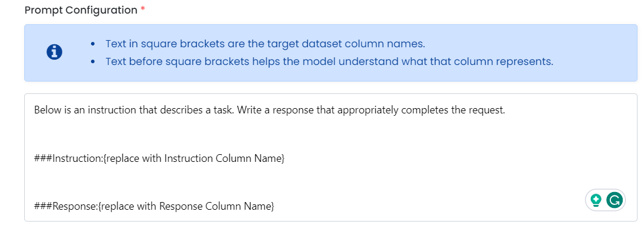Click the ###Instruction: text

tap(68, 158)
